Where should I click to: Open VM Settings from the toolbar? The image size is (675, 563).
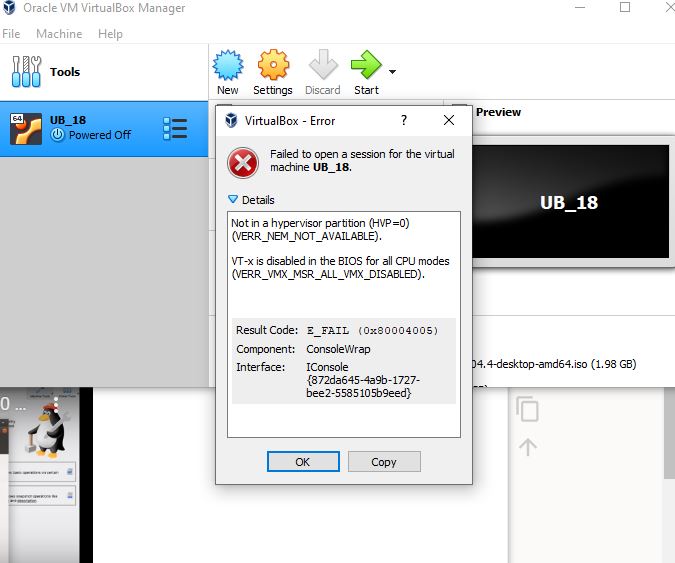(x=273, y=67)
